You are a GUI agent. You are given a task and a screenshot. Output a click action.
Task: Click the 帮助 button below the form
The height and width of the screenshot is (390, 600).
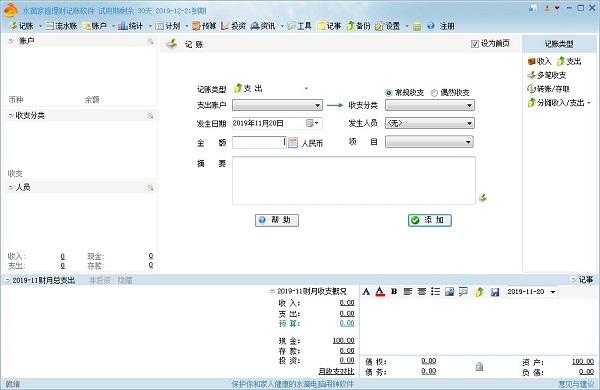[277, 220]
